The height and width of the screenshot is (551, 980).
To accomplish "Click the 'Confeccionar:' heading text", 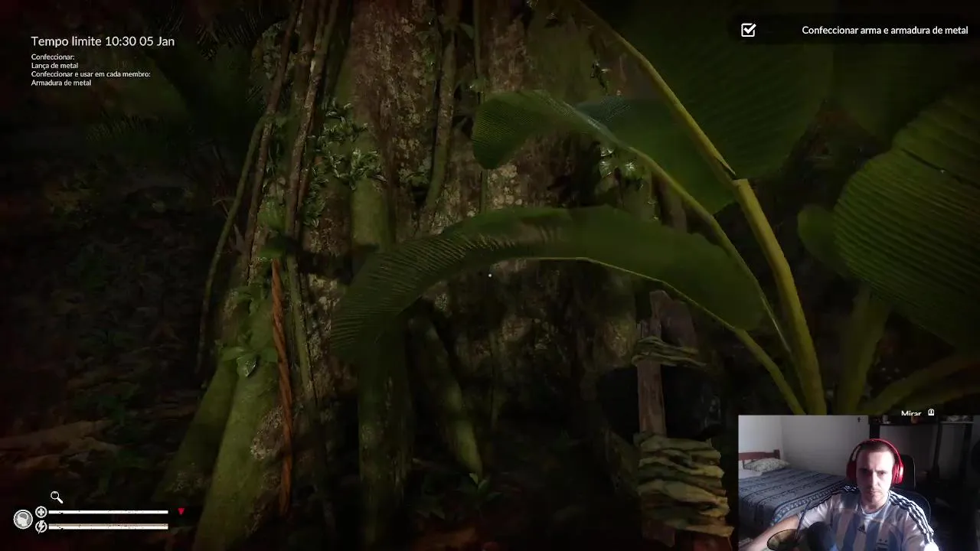I will pyautogui.click(x=53, y=57).
